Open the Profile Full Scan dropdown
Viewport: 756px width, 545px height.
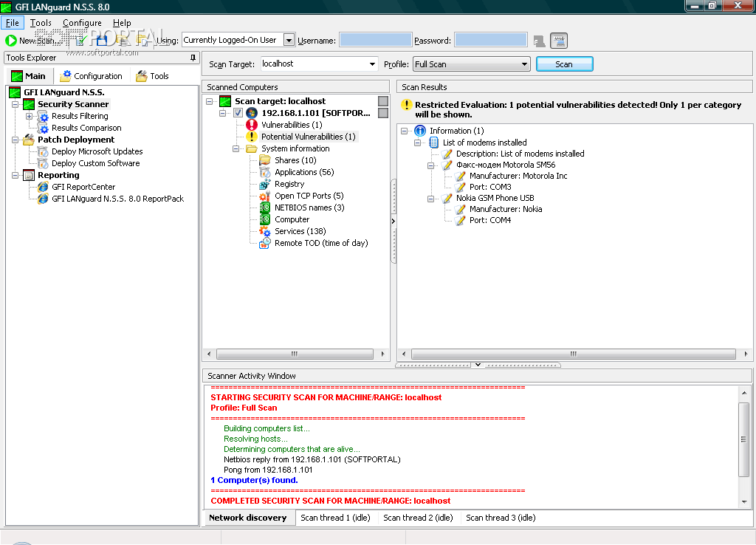pyautogui.click(x=525, y=64)
